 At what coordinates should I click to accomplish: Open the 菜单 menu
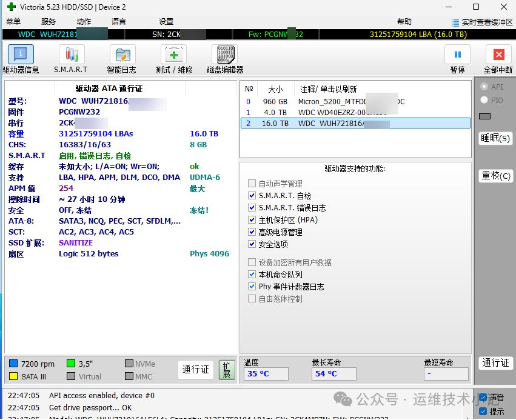13,22
